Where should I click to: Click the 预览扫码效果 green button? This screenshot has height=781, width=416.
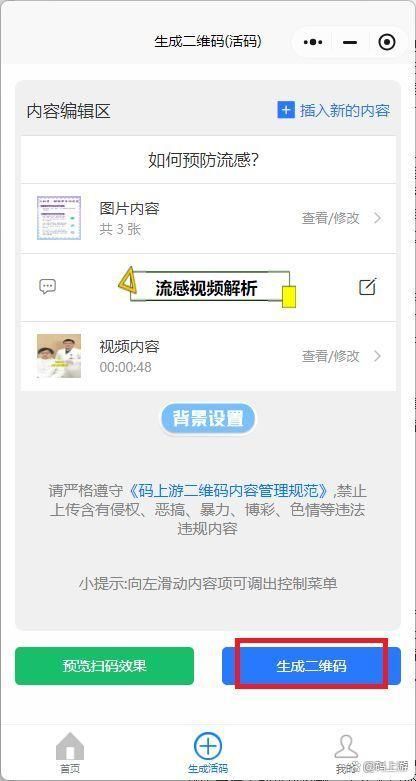pyautogui.click(x=104, y=666)
